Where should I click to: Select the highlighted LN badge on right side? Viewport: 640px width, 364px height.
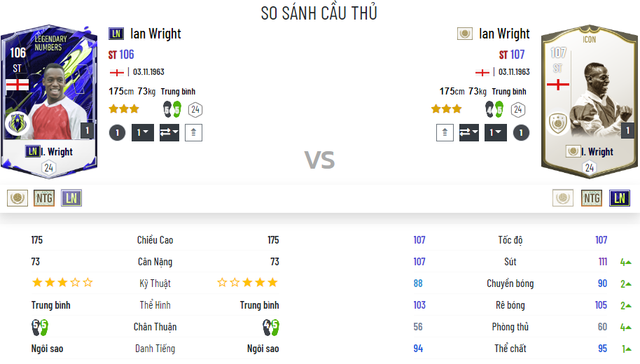point(619,198)
